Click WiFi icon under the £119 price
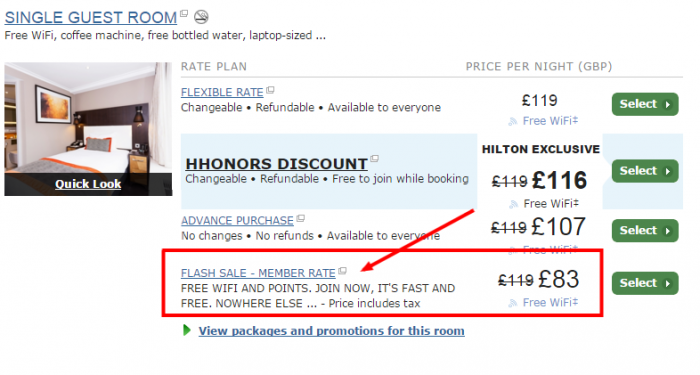 512,121
